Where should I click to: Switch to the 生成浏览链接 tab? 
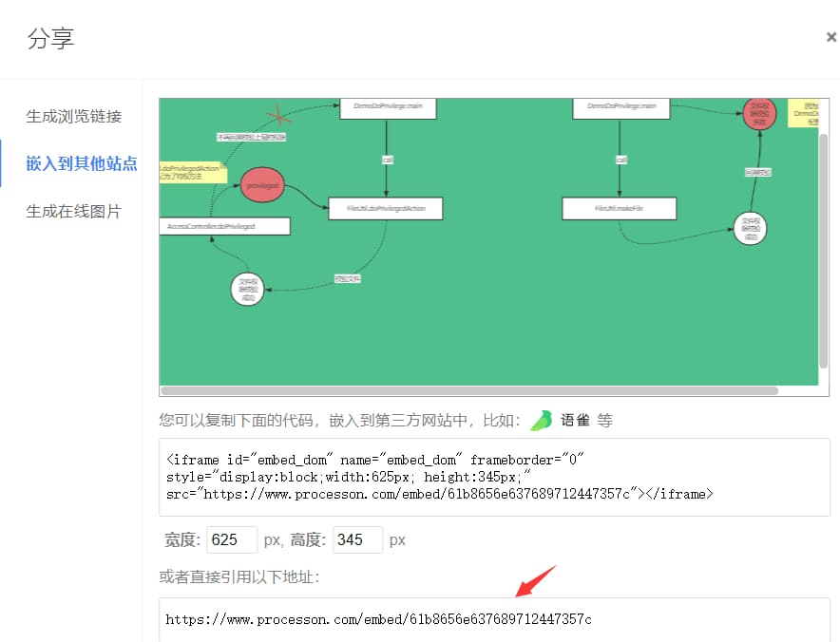click(73, 116)
